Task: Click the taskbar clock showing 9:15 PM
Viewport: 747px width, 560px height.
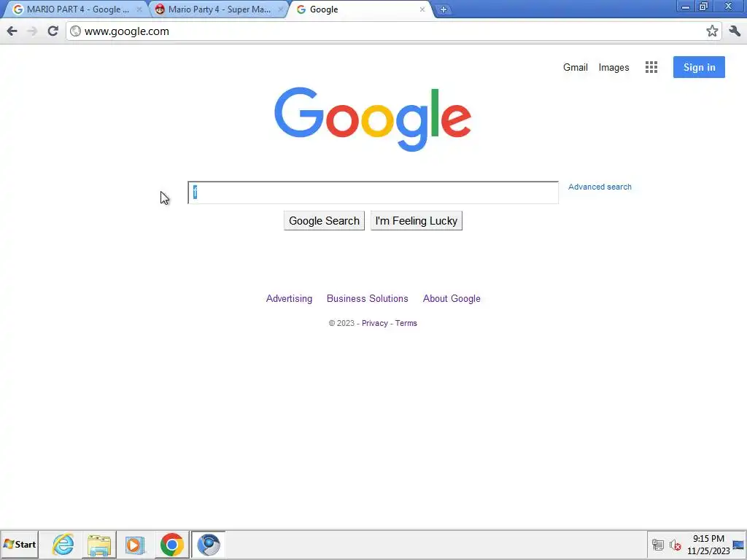Action: [708, 545]
